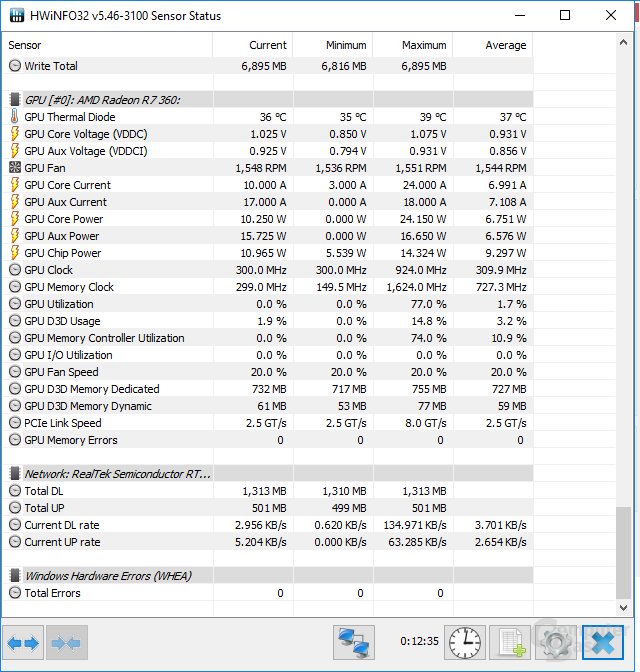The height and width of the screenshot is (672, 640).
Task: Click the scrollbar up arrow
Action: pyautogui.click(x=623, y=42)
